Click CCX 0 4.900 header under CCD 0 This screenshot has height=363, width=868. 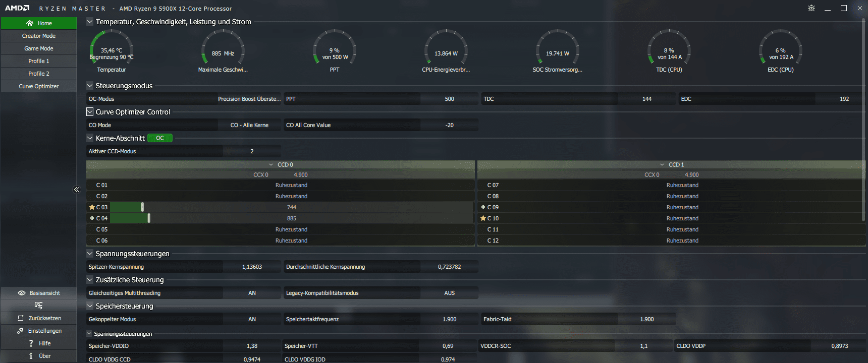281,175
